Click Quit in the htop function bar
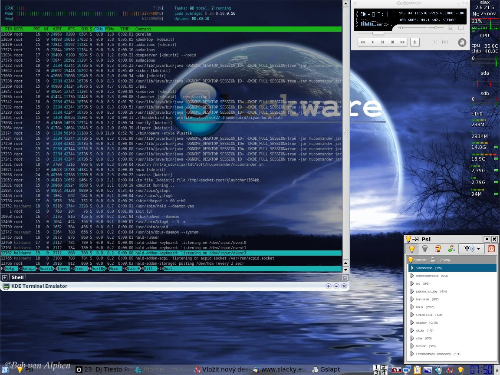 168,268
